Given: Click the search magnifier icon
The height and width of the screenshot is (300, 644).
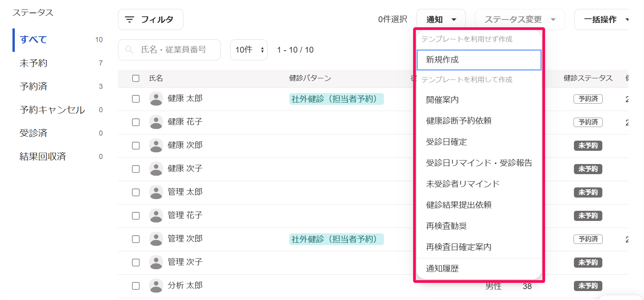Looking at the screenshot, I should pos(129,50).
